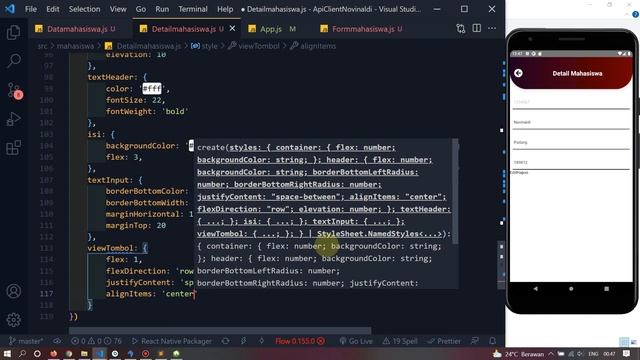
Task: Click the Novinaldi input field in emulator
Action: pos(571,123)
